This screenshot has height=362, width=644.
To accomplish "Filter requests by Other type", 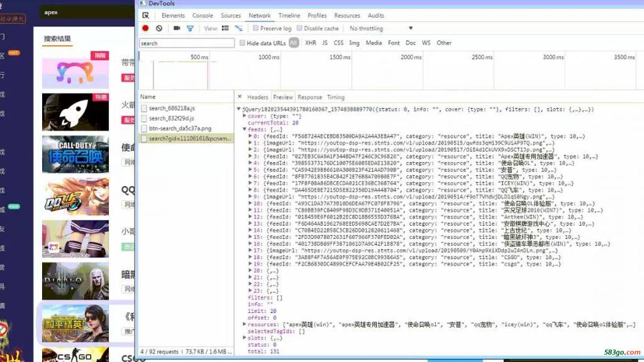I will coord(443,43).
